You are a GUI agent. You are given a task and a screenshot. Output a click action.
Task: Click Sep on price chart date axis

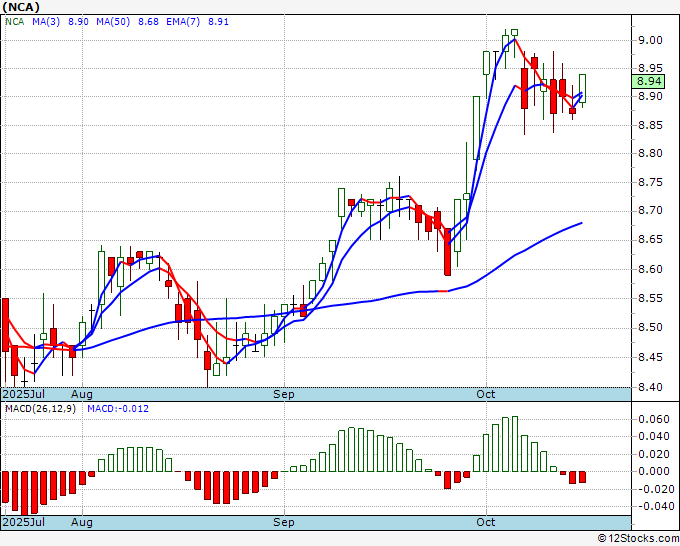click(x=284, y=394)
